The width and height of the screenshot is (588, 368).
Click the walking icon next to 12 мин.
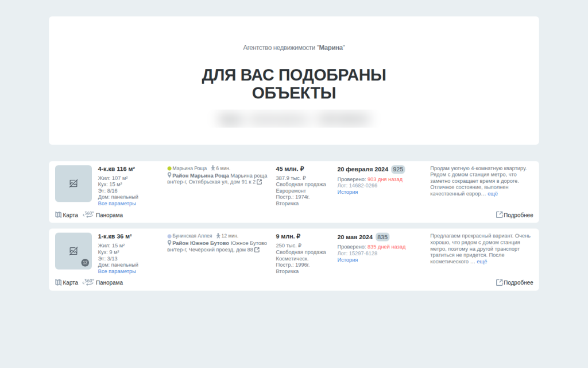218,236
